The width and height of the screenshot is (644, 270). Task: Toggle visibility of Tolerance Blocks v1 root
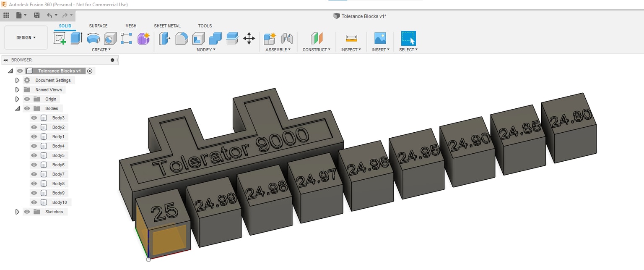click(x=20, y=71)
